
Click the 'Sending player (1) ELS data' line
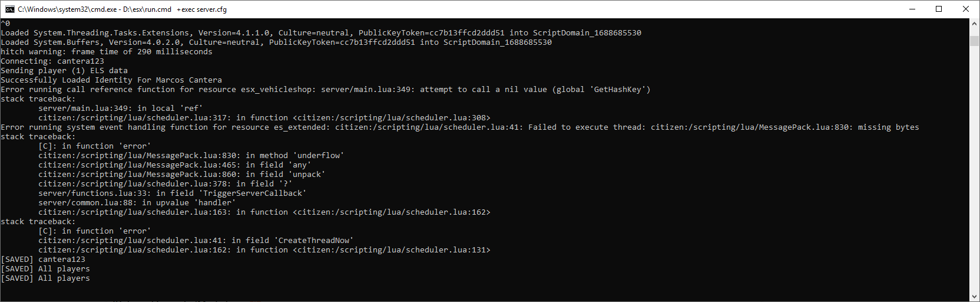(x=64, y=71)
